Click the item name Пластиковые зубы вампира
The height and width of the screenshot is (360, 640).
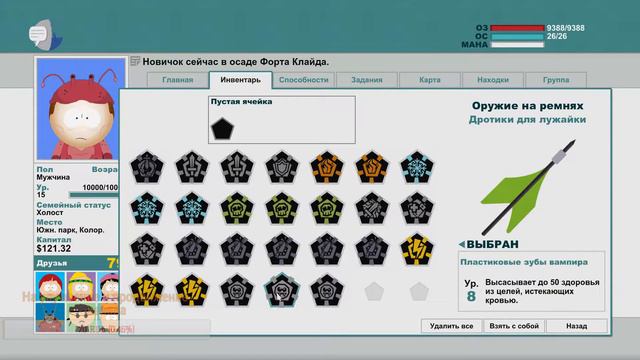click(x=524, y=262)
